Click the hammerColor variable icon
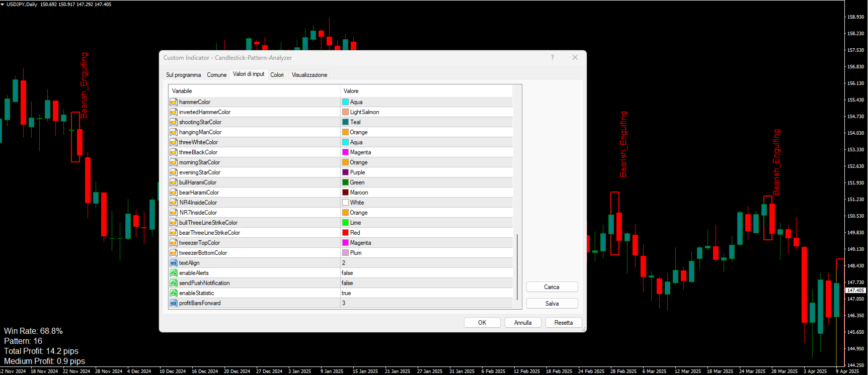Viewport: 868px width, 375px height. (x=173, y=102)
